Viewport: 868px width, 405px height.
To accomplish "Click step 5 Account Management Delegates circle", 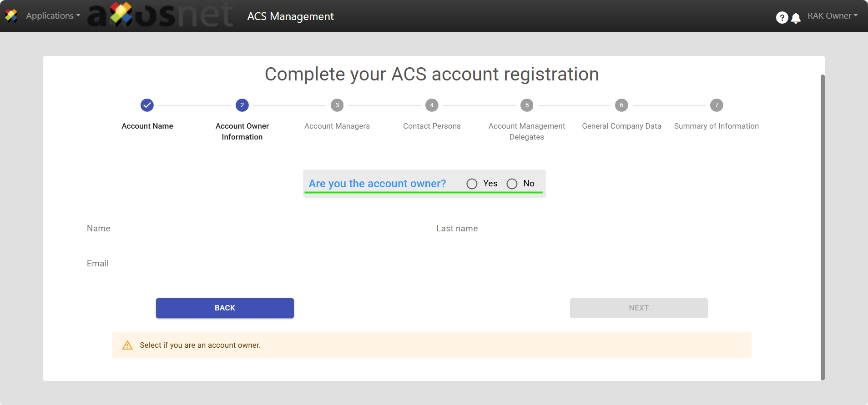I will [527, 105].
